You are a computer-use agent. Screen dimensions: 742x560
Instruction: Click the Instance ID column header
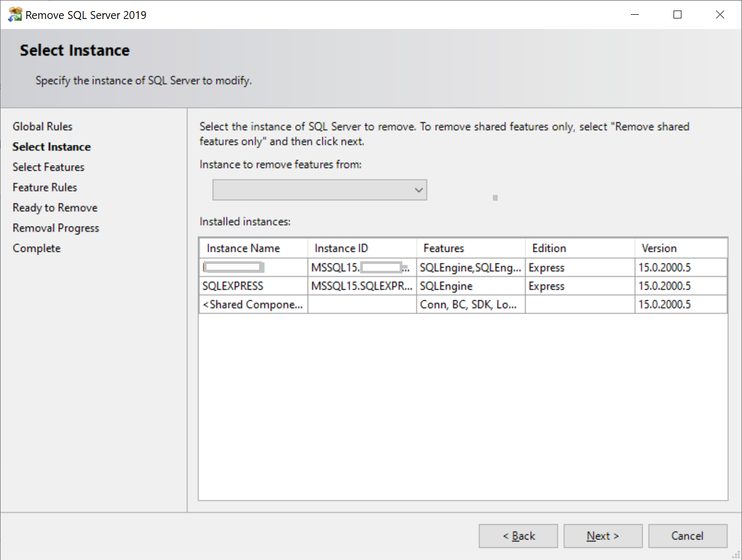341,248
